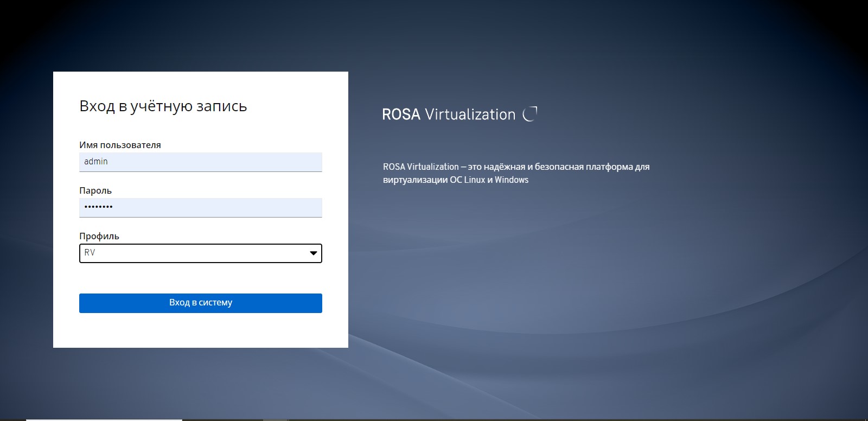The image size is (868, 421).
Task: Click the horizontal scrollbar thumb at bottom
Action: point(104,419)
